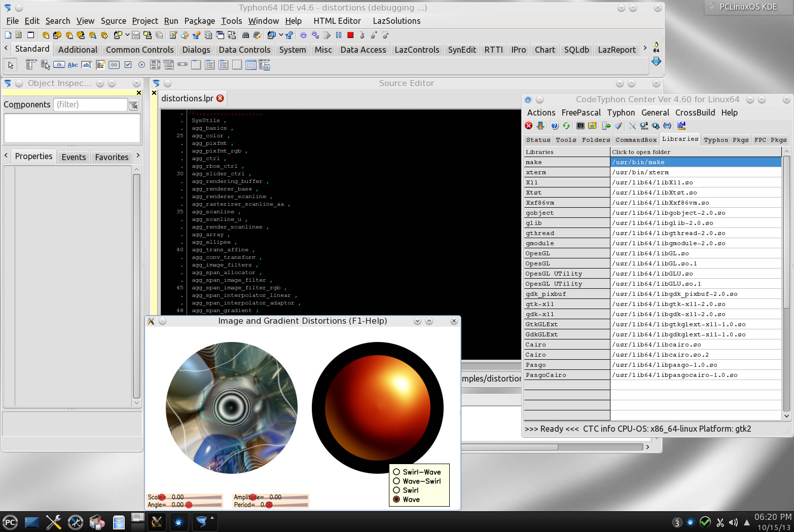Open terminal icon in CodeTyphon Center

(x=581, y=126)
